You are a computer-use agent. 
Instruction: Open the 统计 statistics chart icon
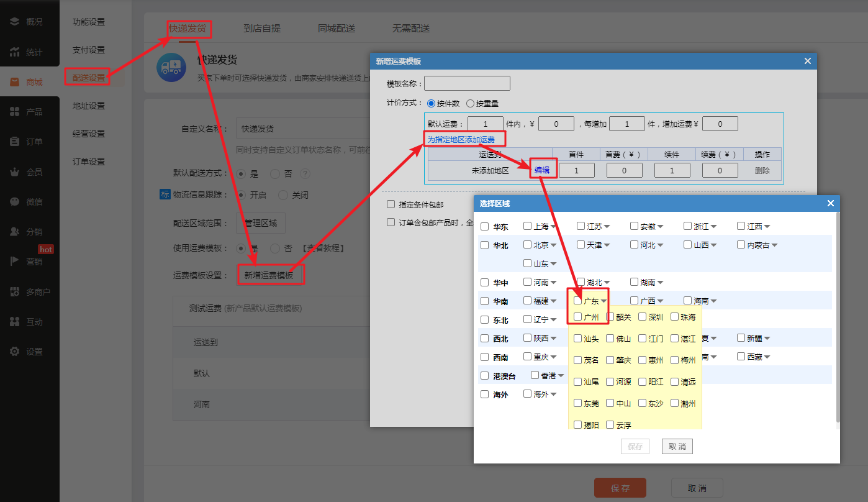(x=14, y=52)
